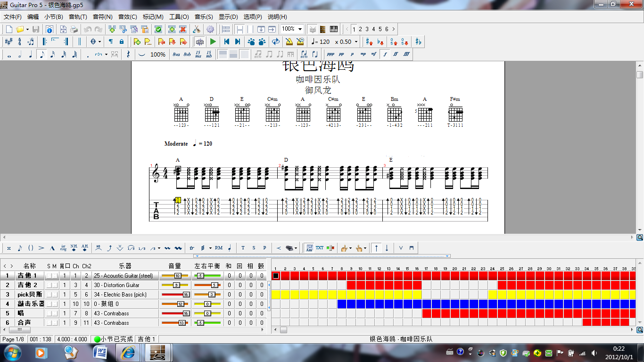Toggle Solo for track 吉他 1

click(49, 276)
